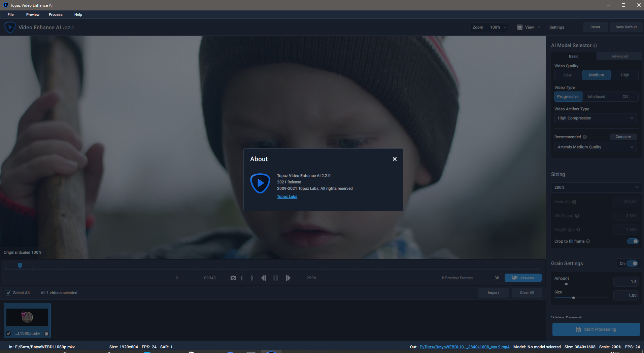Show help for Crop to fill frame
Screen dimensions: 644x353
pyautogui.click(x=588, y=241)
